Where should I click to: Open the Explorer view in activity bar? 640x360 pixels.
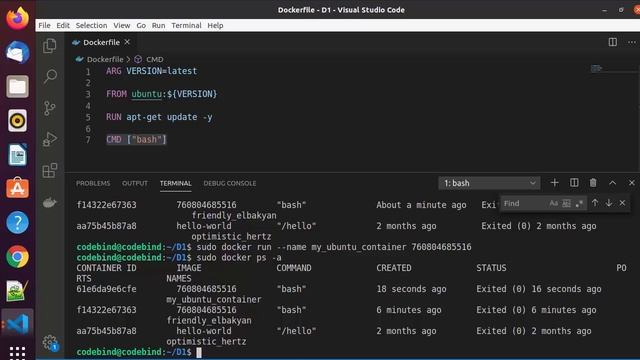point(50,46)
